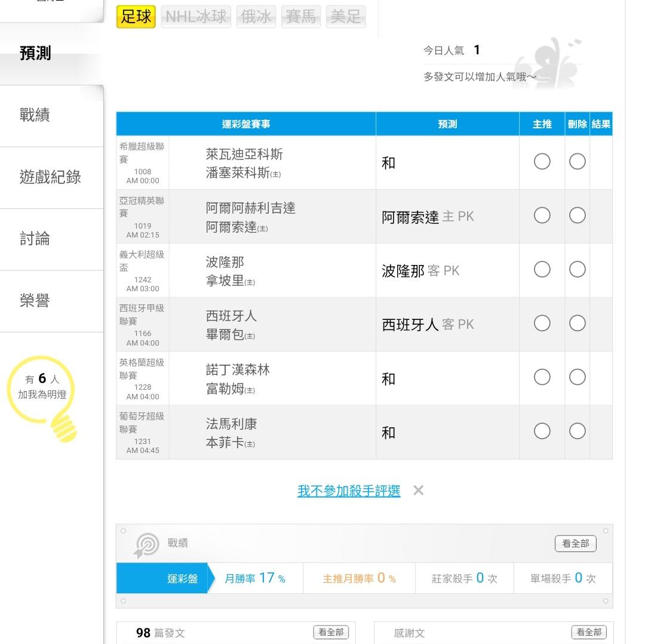
Task: Open the NHL冰球 tab
Action: pyautogui.click(x=196, y=17)
